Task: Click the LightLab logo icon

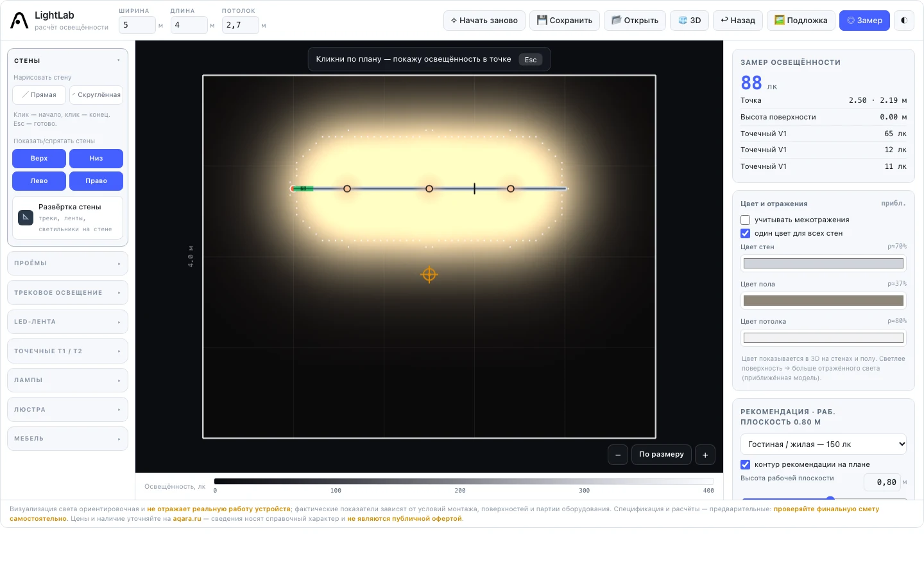Action: click(20, 21)
